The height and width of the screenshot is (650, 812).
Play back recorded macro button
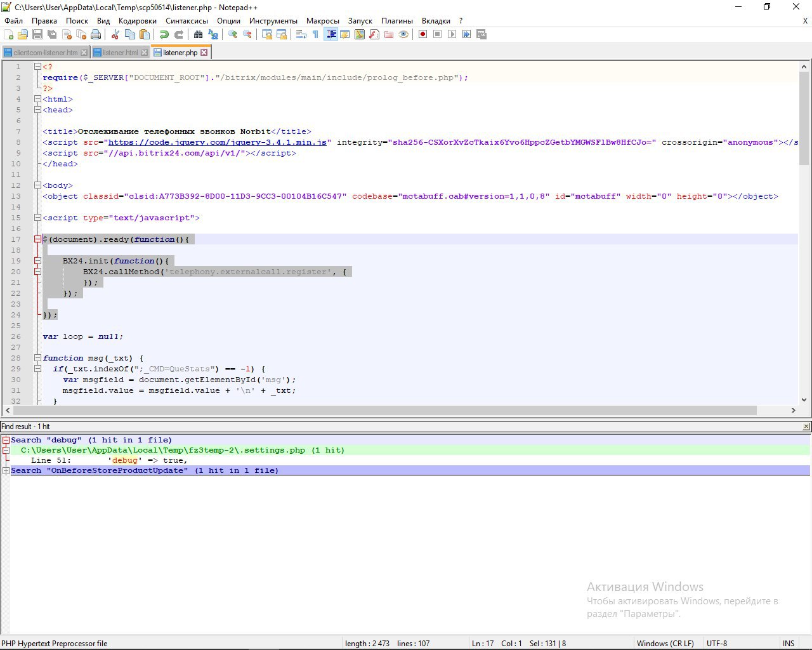(x=452, y=34)
